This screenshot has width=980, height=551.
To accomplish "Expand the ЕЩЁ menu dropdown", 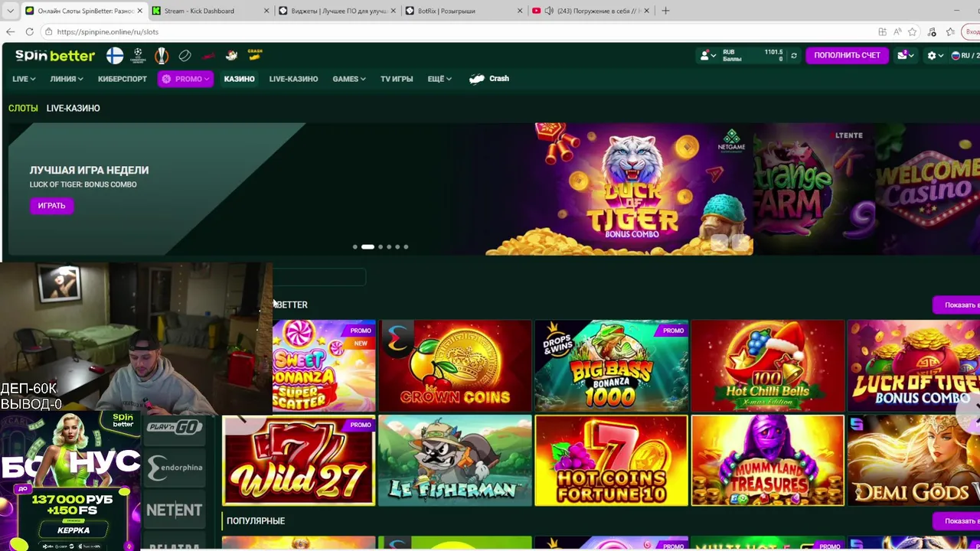I will coord(439,79).
